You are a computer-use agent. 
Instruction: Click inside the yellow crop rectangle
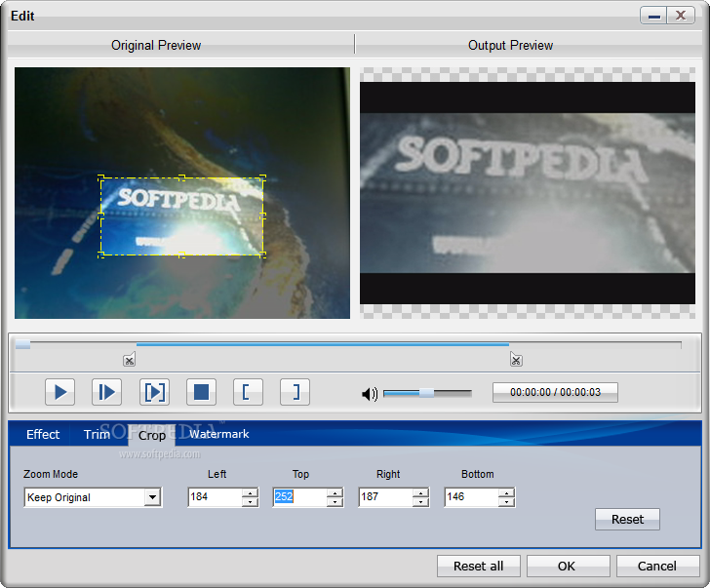[181, 216]
